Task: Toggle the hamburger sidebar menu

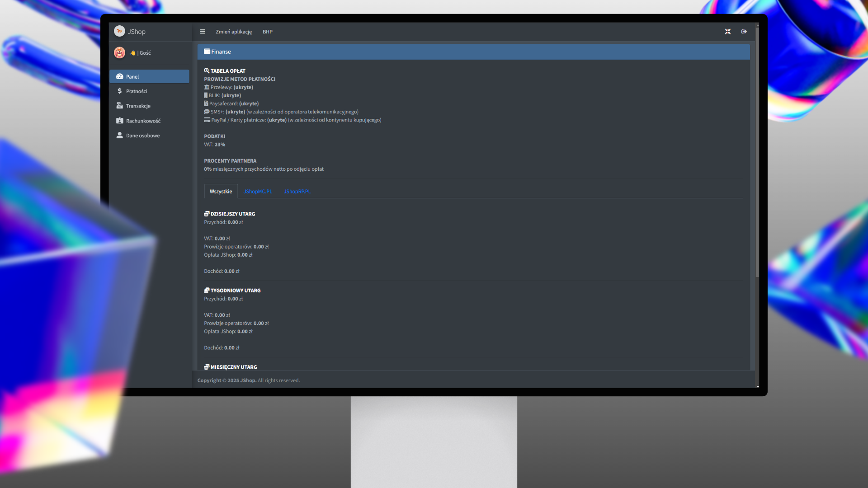Action: (203, 32)
